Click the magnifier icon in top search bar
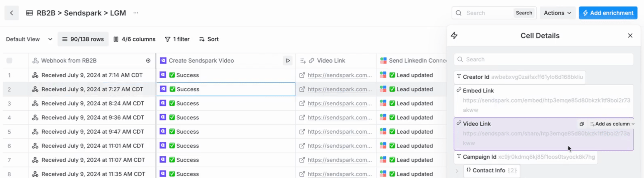Image resolution: width=644 pixels, height=178 pixels. [459, 13]
